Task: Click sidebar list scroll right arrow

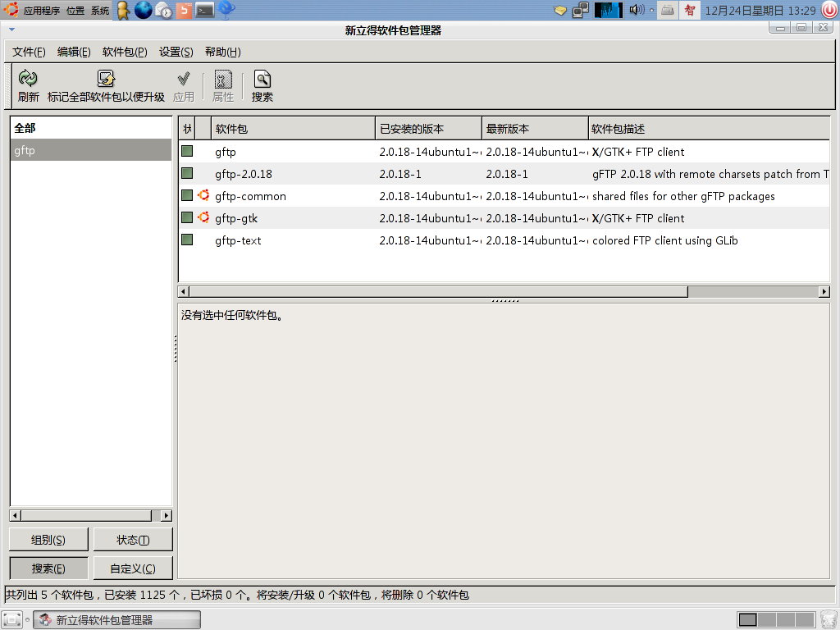Action: pyautogui.click(x=167, y=515)
